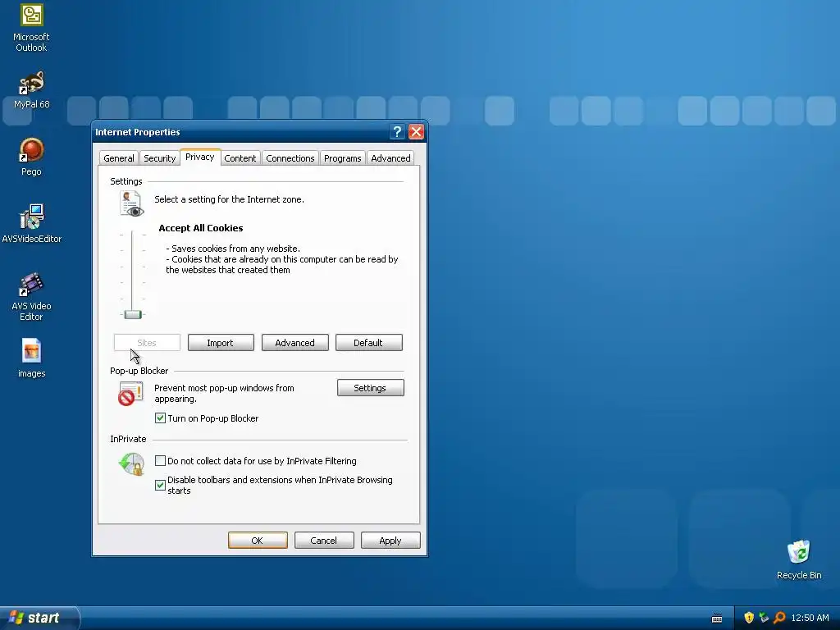Click the disabled Sites button
The height and width of the screenshot is (630, 840).
coord(147,343)
